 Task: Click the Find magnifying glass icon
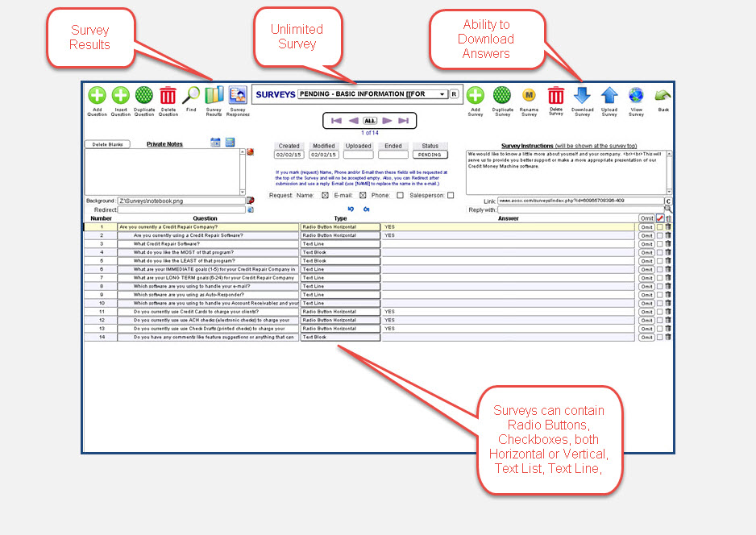[191, 97]
